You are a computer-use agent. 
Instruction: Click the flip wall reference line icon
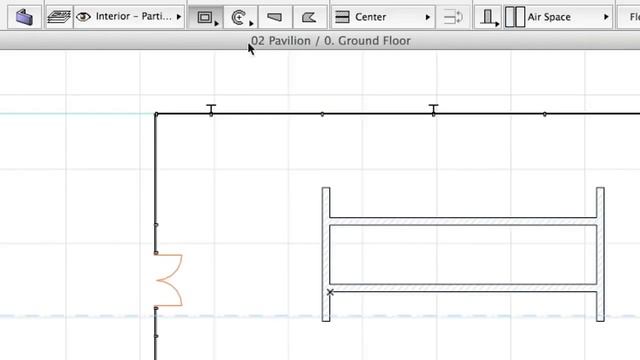point(453,17)
